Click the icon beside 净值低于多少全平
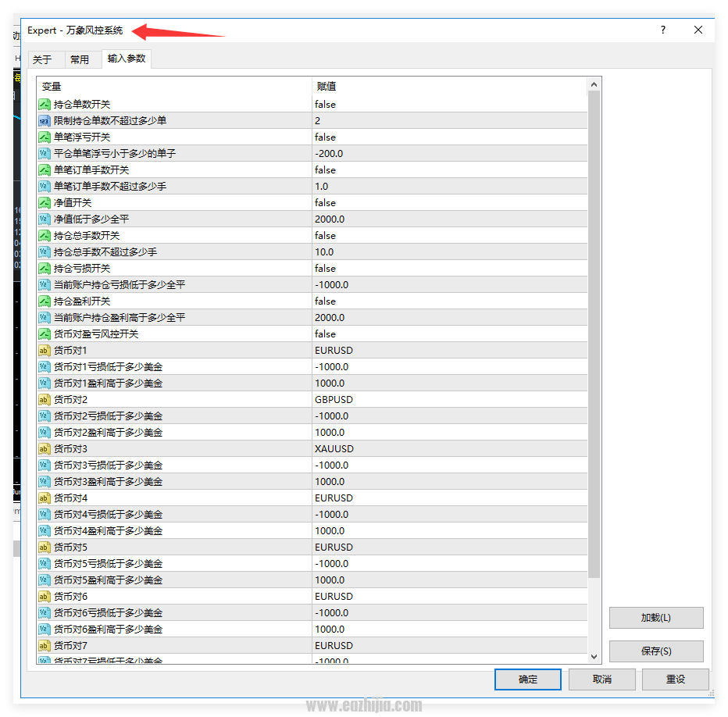Image resolution: width=728 pixels, height=717 pixels. pyautogui.click(x=44, y=219)
